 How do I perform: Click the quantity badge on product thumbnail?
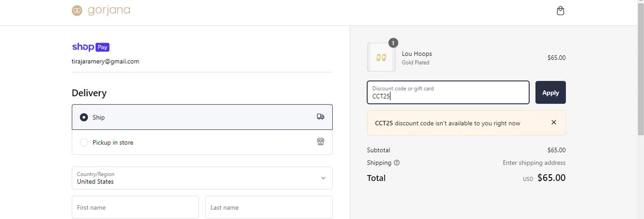(x=393, y=43)
